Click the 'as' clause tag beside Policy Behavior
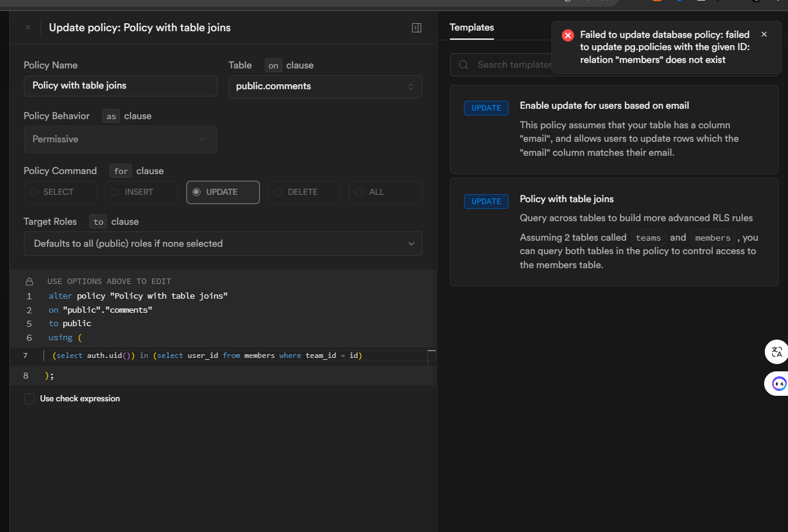This screenshot has width=788, height=532. click(111, 116)
